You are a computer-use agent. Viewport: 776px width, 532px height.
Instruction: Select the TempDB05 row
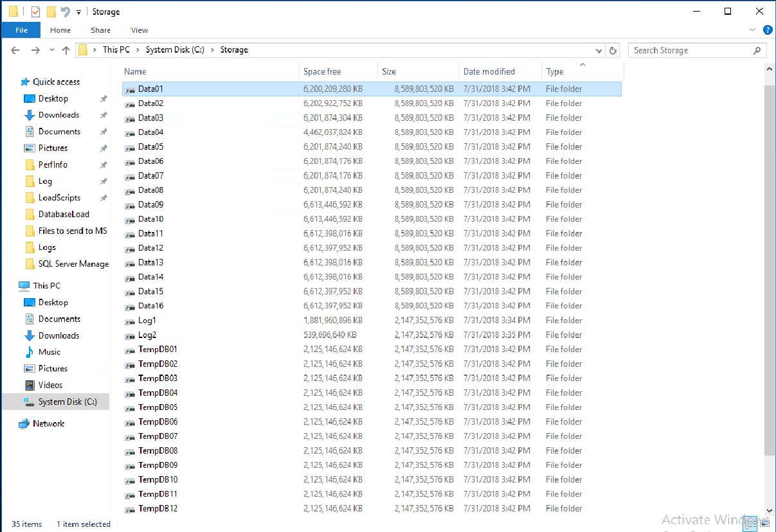pyautogui.click(x=372, y=407)
